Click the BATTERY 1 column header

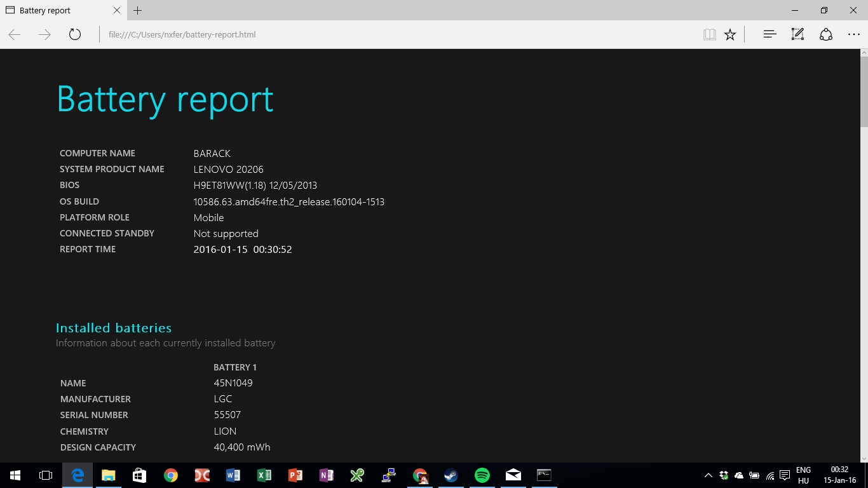235,367
